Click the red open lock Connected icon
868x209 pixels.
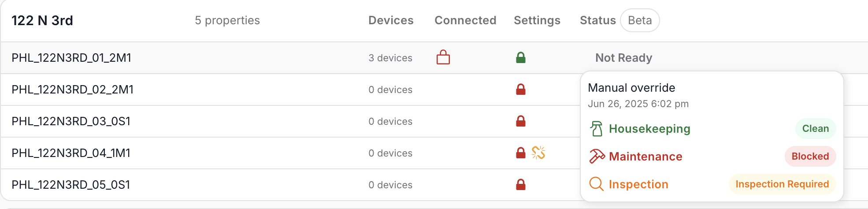(443, 57)
